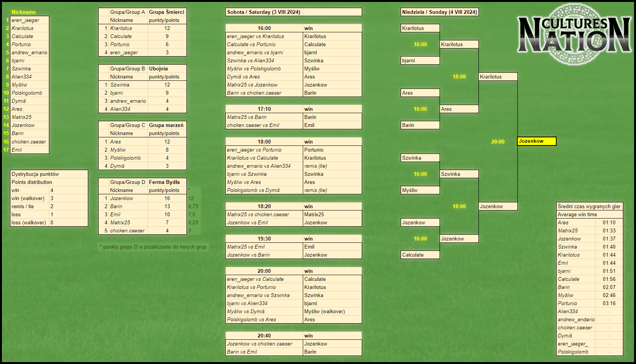Select the Ferma Bydła group header
Viewport: 636px width, 364px height.
tap(164, 182)
